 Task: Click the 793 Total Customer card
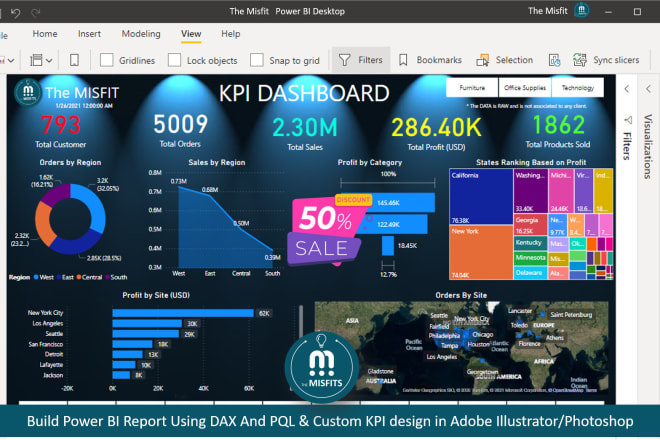click(x=61, y=131)
